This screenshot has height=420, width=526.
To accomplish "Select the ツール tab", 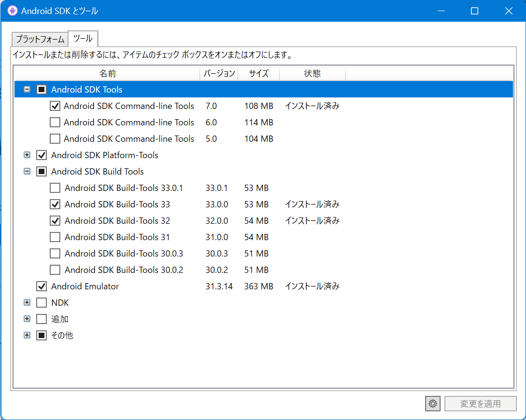I will click(x=83, y=39).
